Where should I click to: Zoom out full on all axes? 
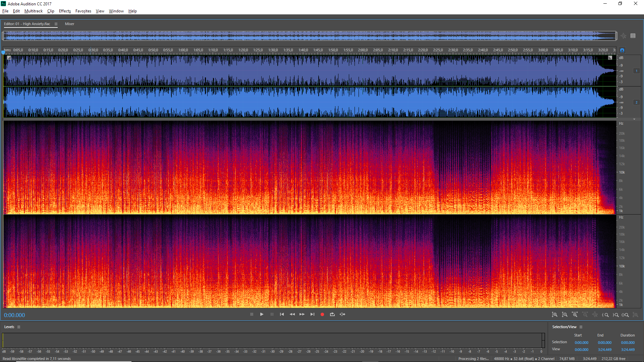click(x=595, y=315)
